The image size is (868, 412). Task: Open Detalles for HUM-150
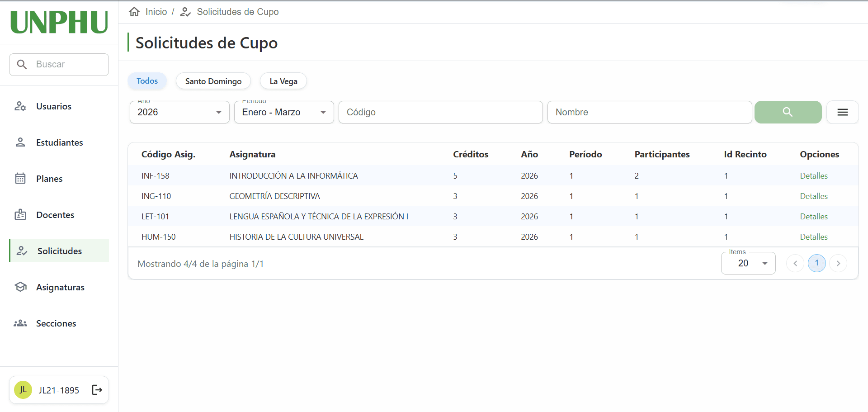coord(814,237)
